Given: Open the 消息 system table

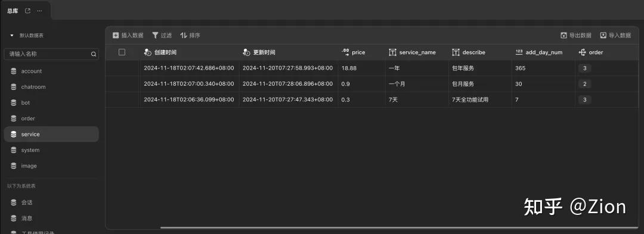Looking at the screenshot, I should [51, 219].
